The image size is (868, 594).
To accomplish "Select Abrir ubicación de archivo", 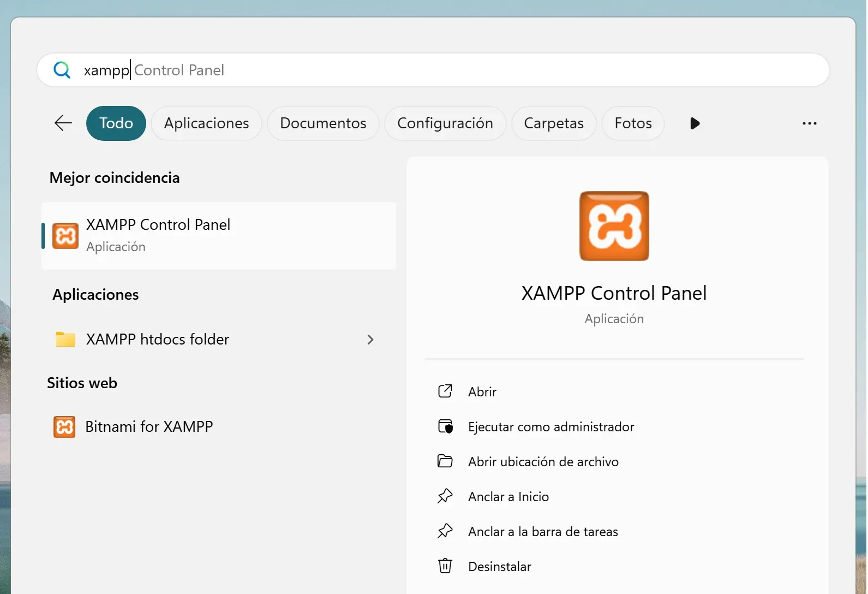I will pyautogui.click(x=543, y=461).
